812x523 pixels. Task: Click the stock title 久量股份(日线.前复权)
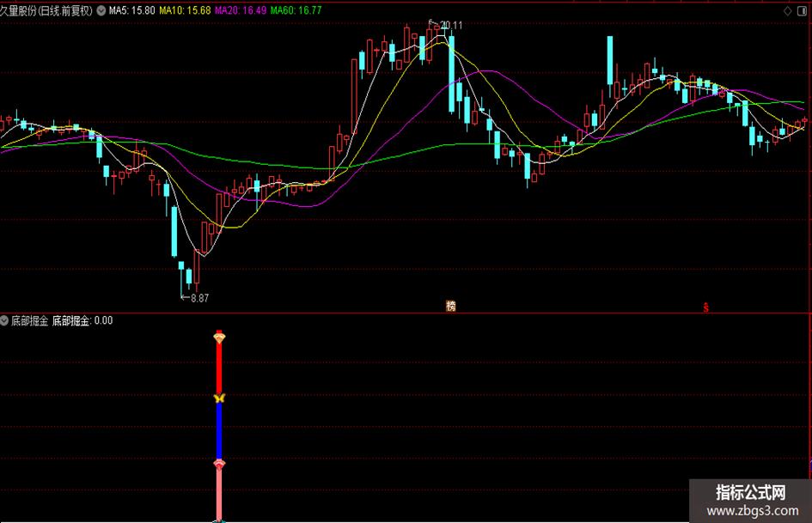point(46,10)
